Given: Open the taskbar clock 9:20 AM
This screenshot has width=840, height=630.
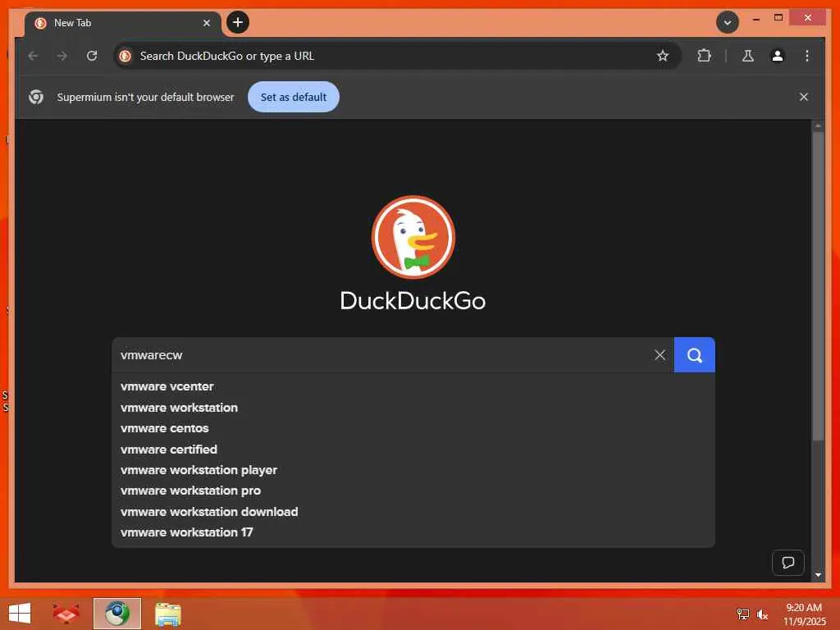Looking at the screenshot, I should [804, 614].
